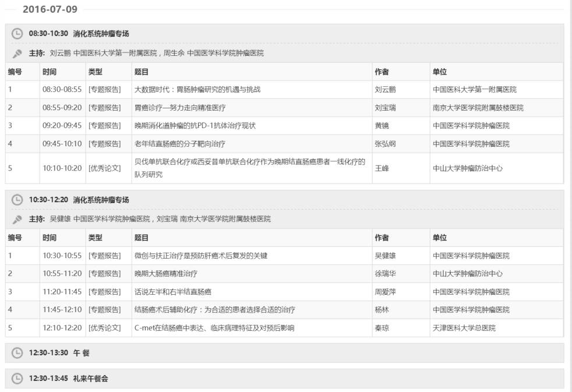The width and height of the screenshot is (572, 392).
Task: Click title 结肠癌术后辅助化疗
Action: point(214,310)
